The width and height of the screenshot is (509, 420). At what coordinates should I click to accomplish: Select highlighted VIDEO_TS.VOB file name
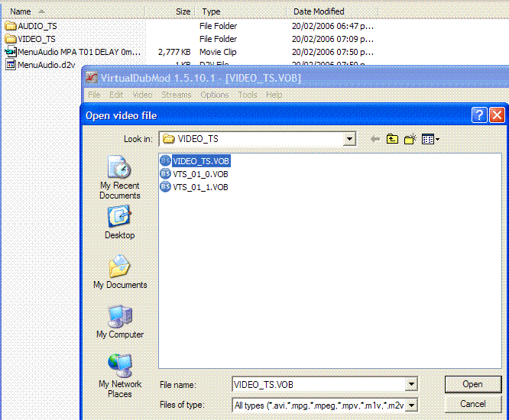pos(201,161)
